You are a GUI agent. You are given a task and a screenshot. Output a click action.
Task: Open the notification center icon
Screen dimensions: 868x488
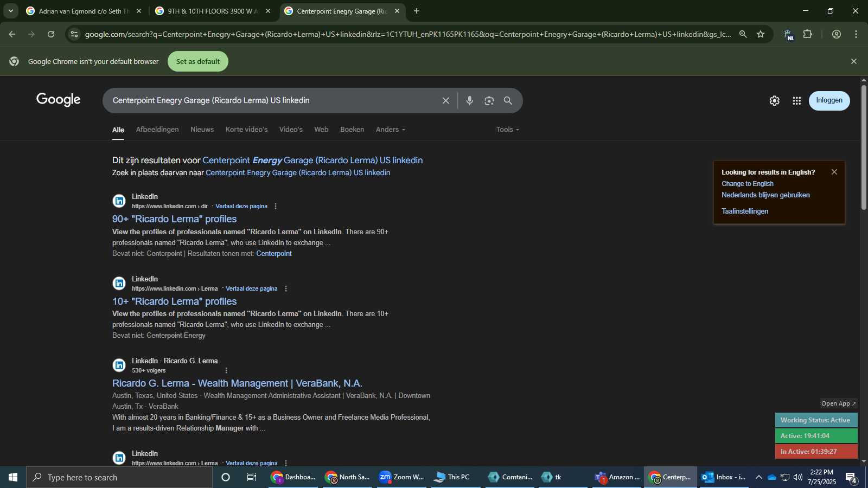tap(851, 477)
